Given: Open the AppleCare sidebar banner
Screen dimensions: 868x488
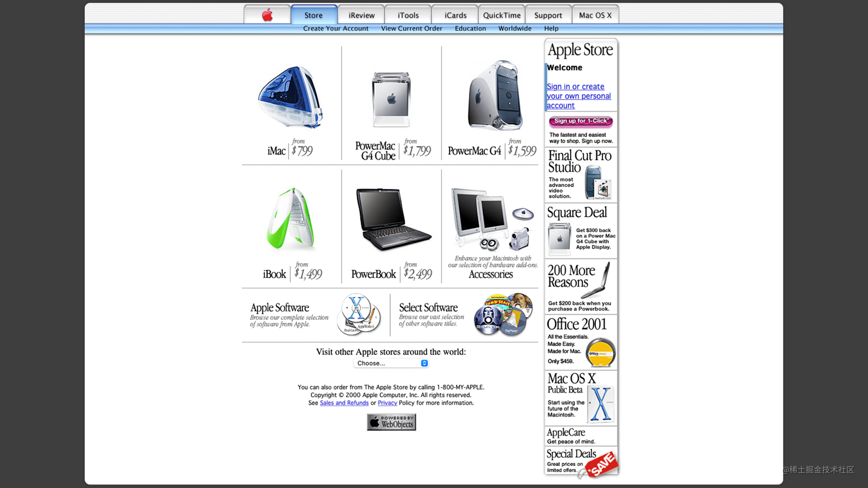Looking at the screenshot, I should pyautogui.click(x=580, y=436).
